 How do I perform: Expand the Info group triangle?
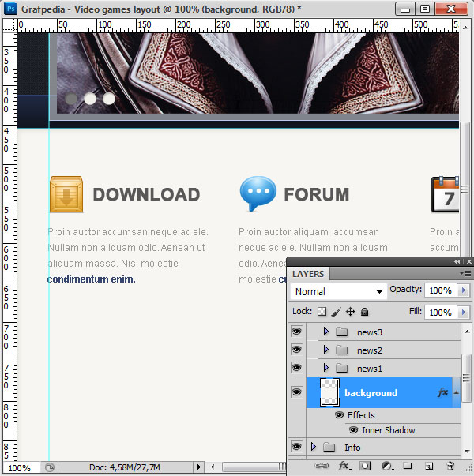tap(314, 446)
